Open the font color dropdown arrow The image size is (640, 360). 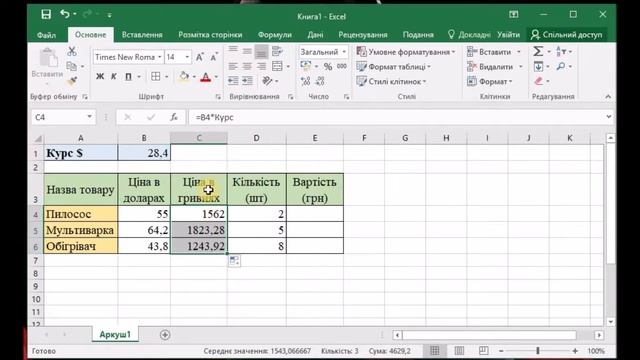click(x=216, y=77)
